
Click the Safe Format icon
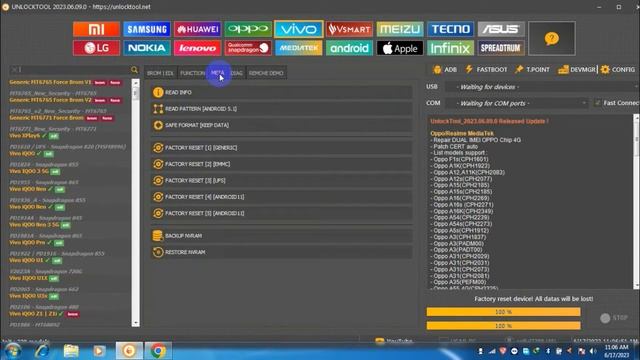158,125
